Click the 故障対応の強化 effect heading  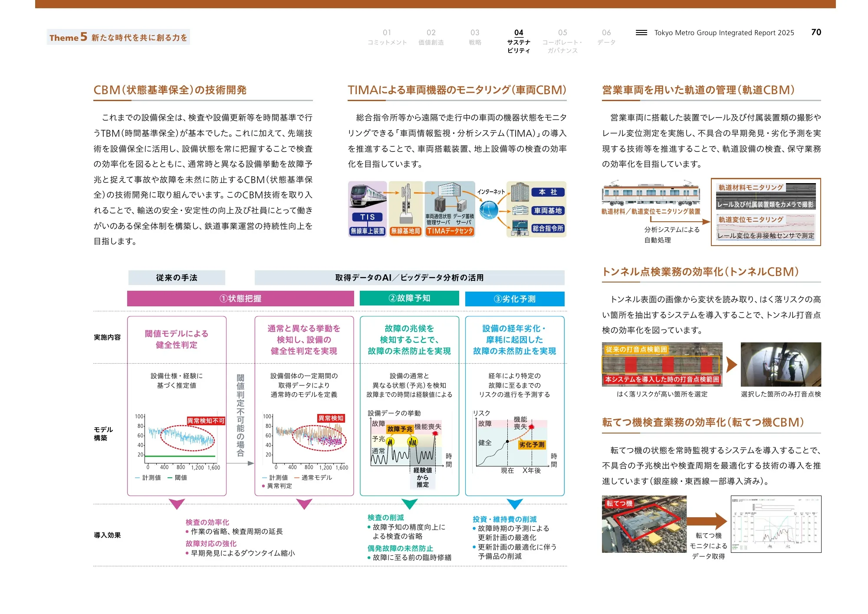pos(211,544)
